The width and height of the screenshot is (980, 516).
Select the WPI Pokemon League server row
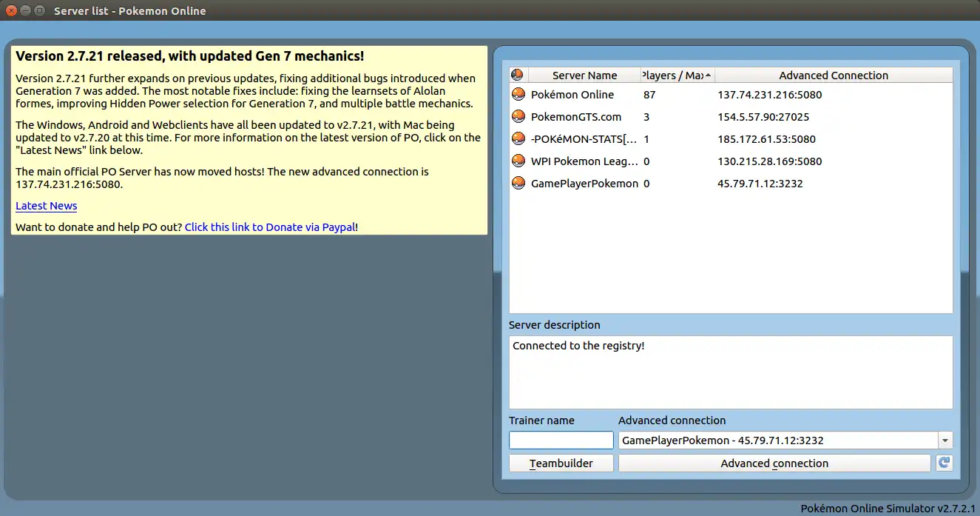pos(731,161)
